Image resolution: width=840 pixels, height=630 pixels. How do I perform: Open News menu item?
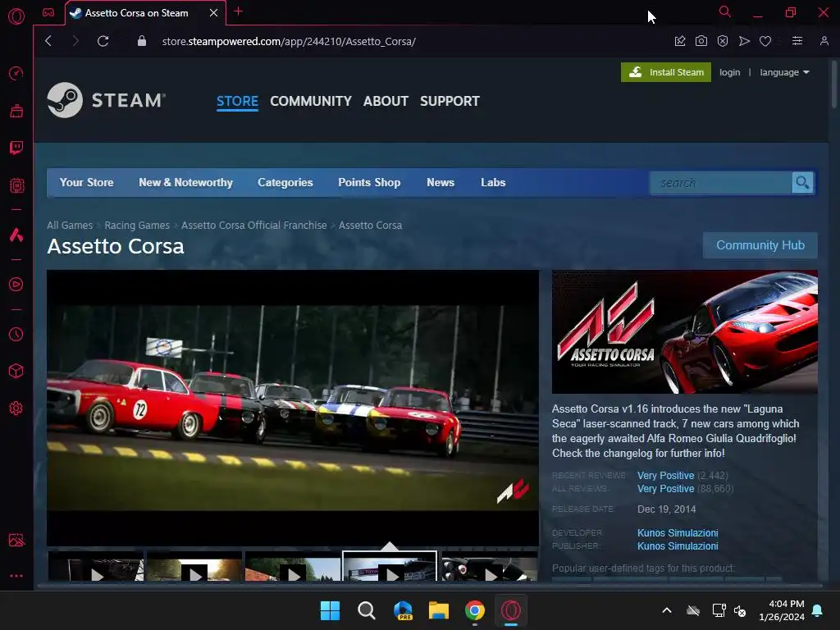[x=441, y=183]
